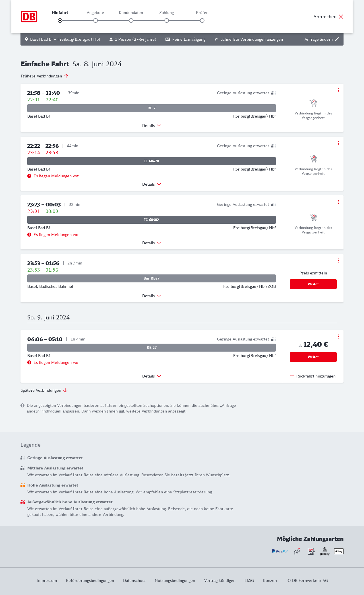
Task: Open three-dot menu for IC 60470 connection
Action: point(338,143)
